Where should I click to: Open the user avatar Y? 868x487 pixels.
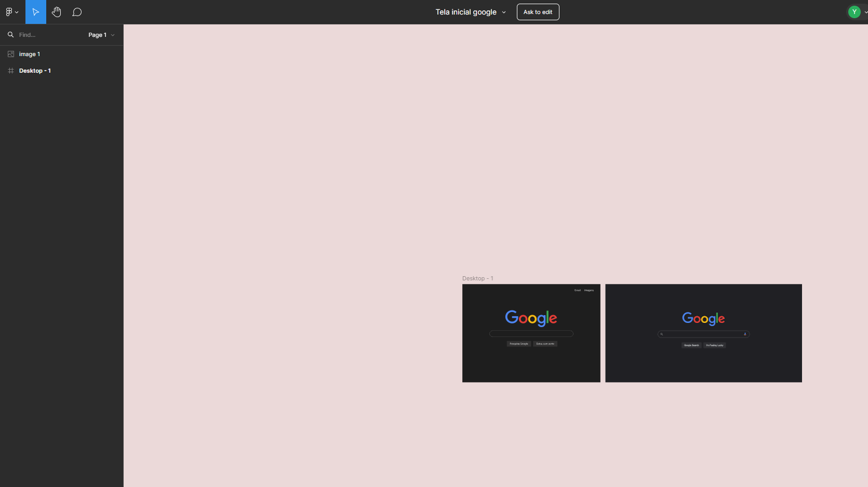(854, 12)
